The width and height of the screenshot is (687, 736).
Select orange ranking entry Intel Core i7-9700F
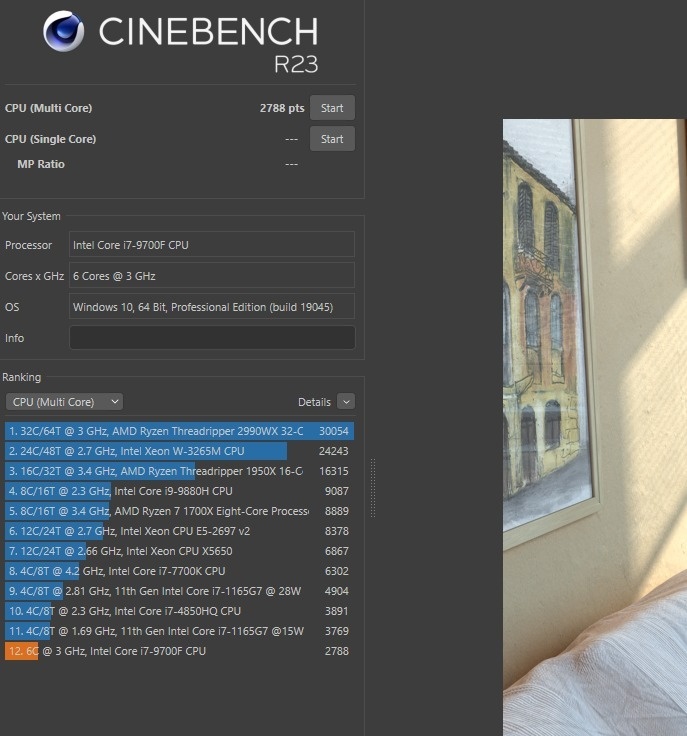pos(179,651)
